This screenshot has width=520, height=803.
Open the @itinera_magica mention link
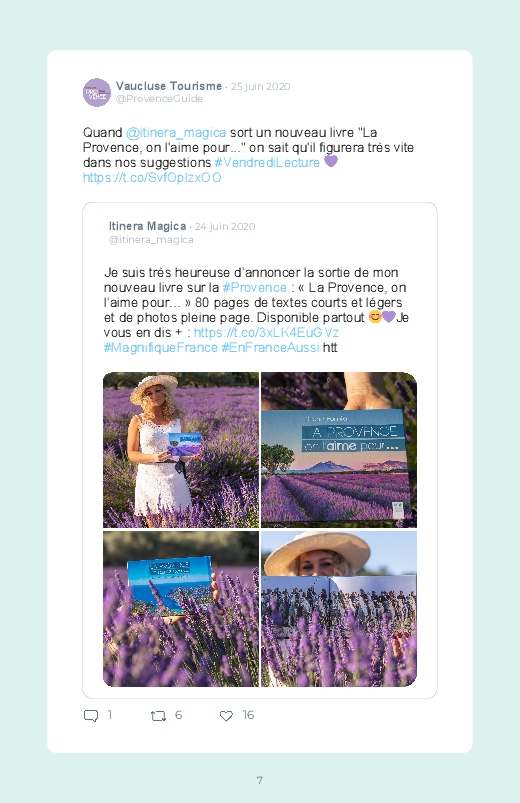[x=176, y=133]
